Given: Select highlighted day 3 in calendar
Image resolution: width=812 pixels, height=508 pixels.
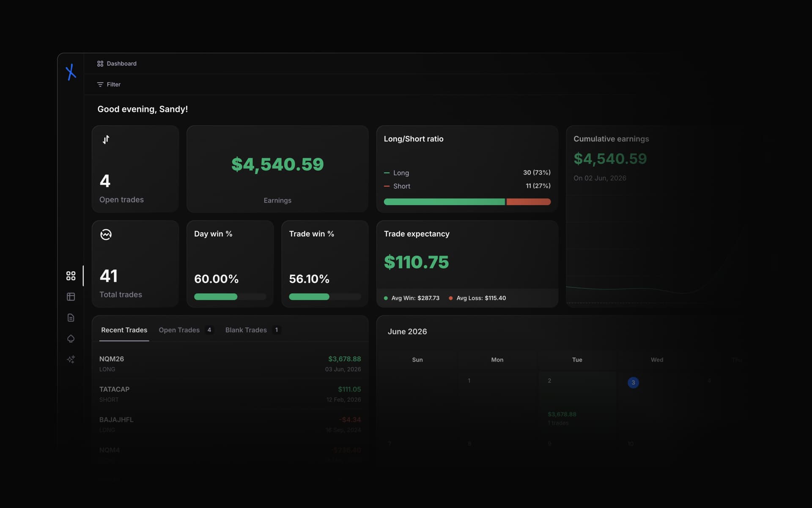Looking at the screenshot, I should 633,382.
